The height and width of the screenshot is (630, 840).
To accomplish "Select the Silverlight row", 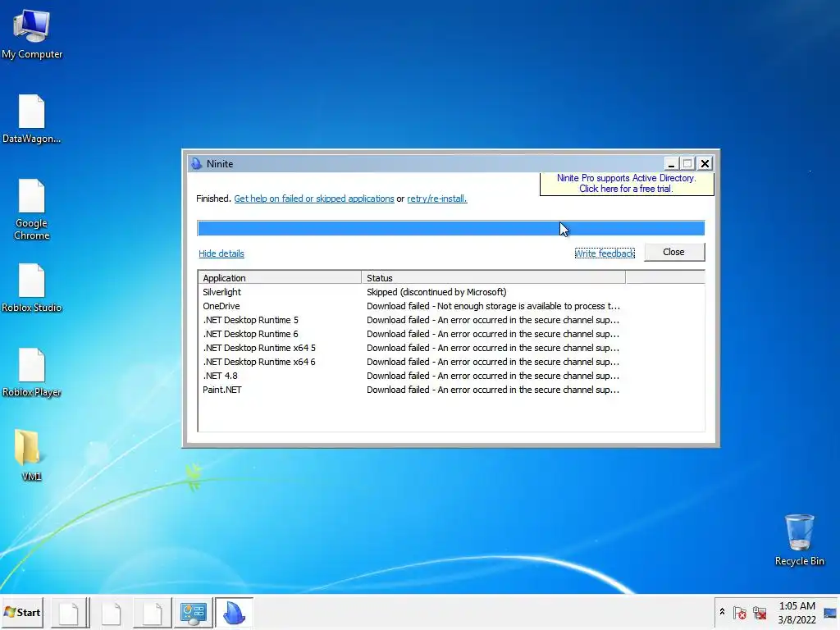I will (x=450, y=292).
